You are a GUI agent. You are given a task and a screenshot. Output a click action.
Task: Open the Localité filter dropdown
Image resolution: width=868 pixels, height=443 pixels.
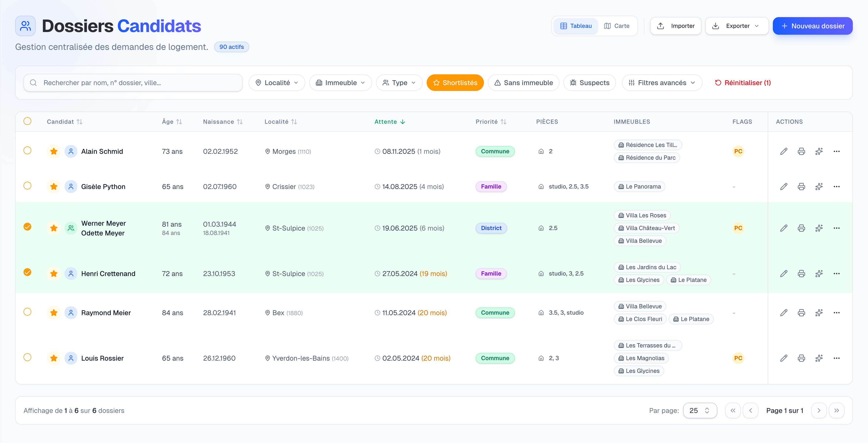[x=276, y=82]
